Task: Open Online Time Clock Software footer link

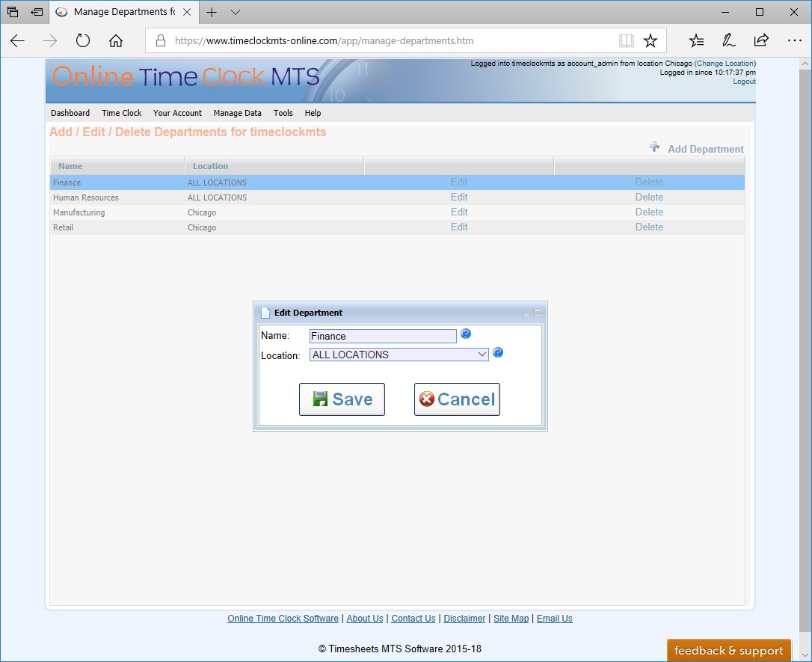Action: click(x=283, y=618)
